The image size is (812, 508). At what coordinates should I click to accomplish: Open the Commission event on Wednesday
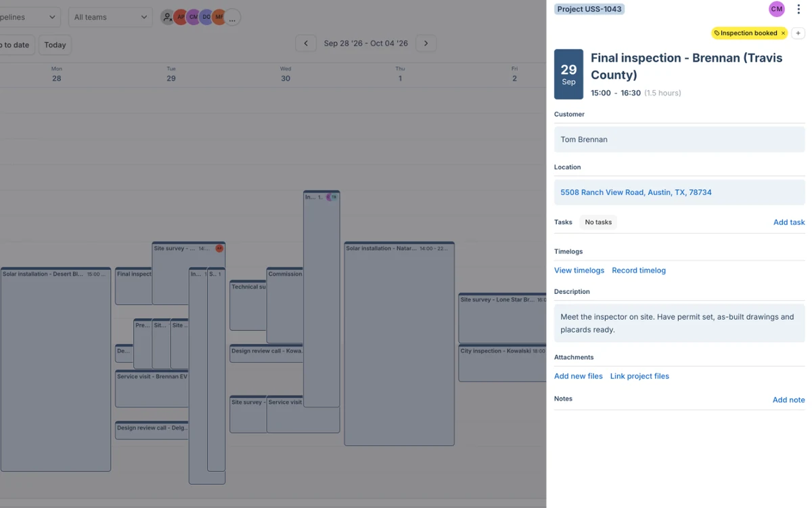(x=285, y=305)
